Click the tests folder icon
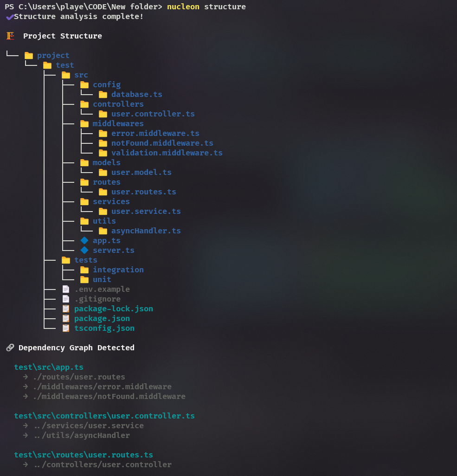Screen dimensions: 457x476 pyautogui.click(x=65, y=260)
